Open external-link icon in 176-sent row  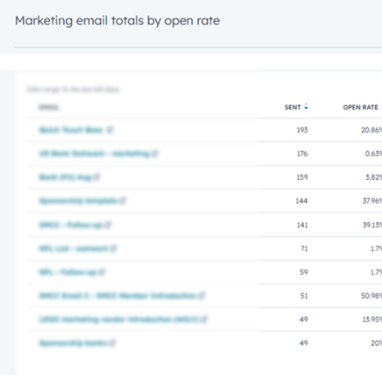155,153
